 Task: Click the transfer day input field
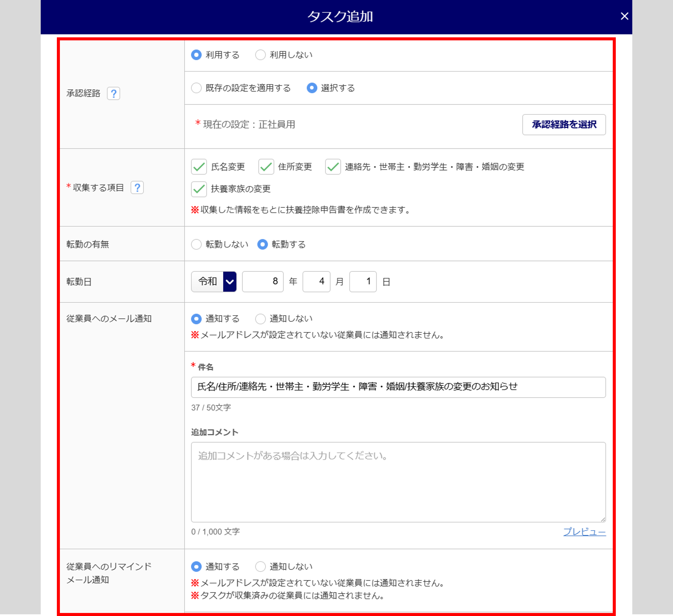click(362, 282)
